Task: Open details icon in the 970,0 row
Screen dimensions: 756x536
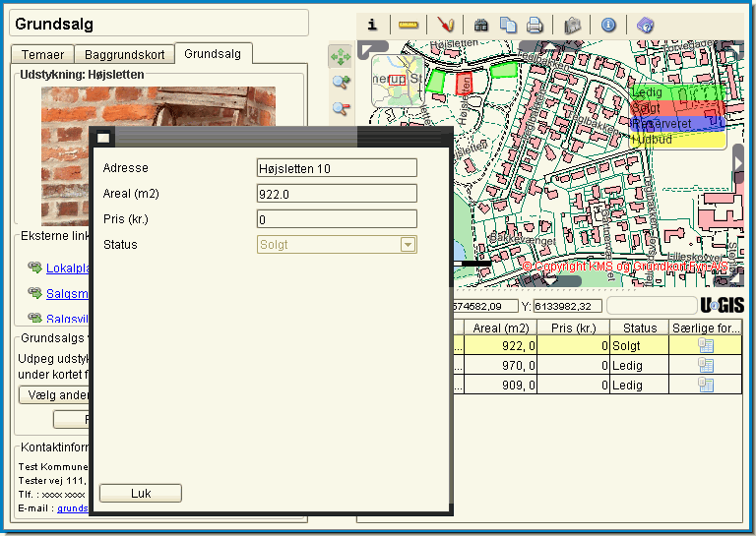Action: [706, 366]
